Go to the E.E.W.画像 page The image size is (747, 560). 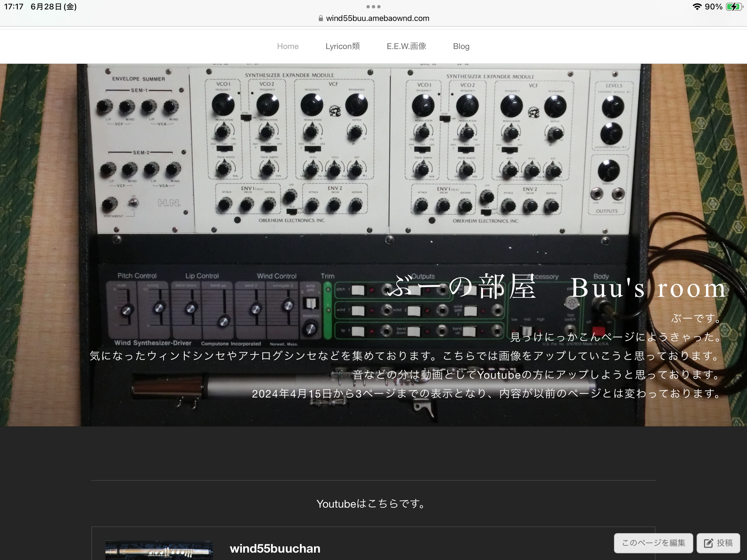point(406,46)
